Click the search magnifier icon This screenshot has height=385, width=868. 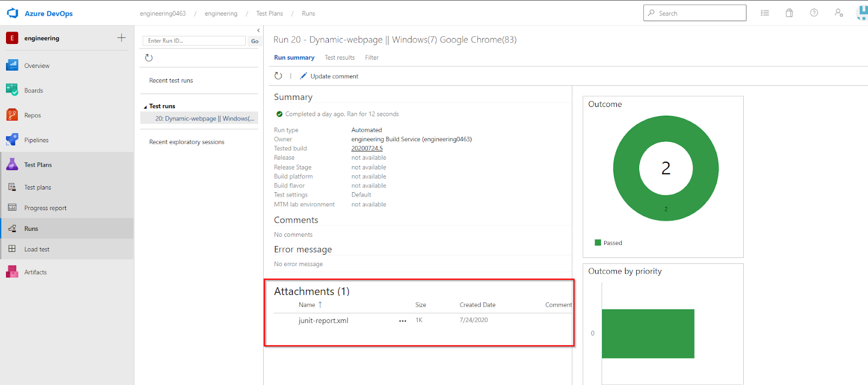(x=651, y=13)
